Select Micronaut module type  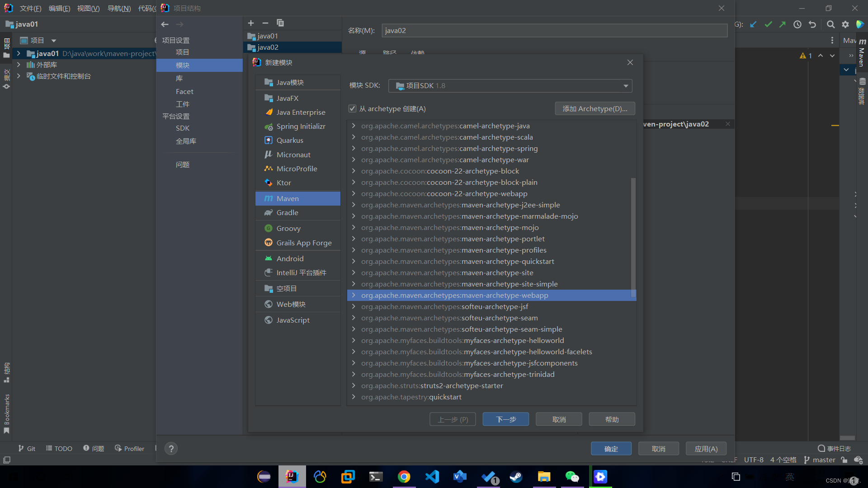click(298, 155)
